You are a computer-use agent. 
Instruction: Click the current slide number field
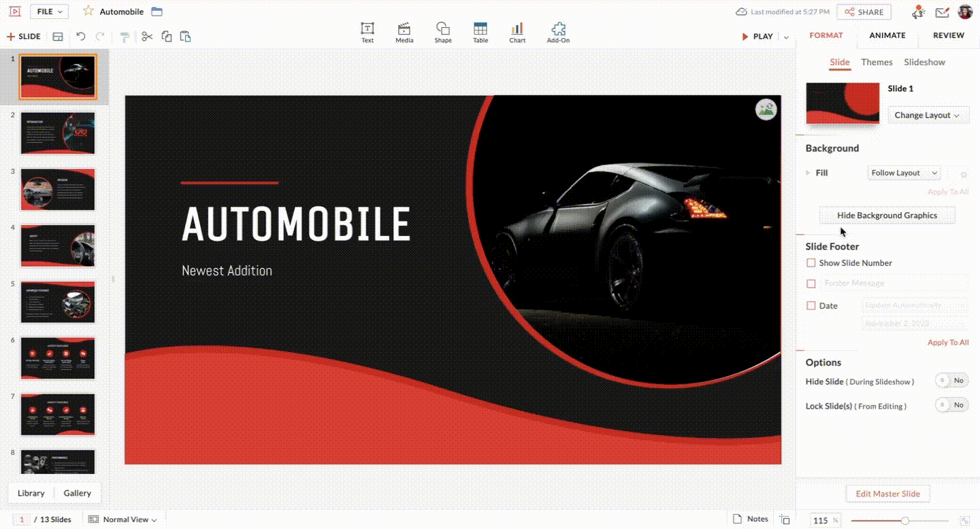click(x=21, y=519)
